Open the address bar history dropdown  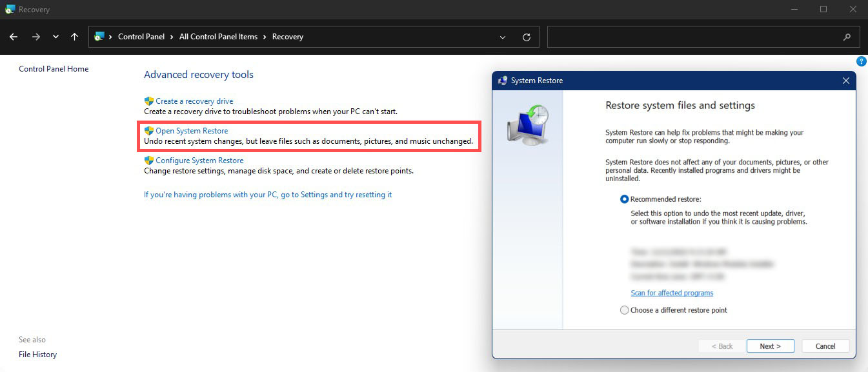pos(503,37)
